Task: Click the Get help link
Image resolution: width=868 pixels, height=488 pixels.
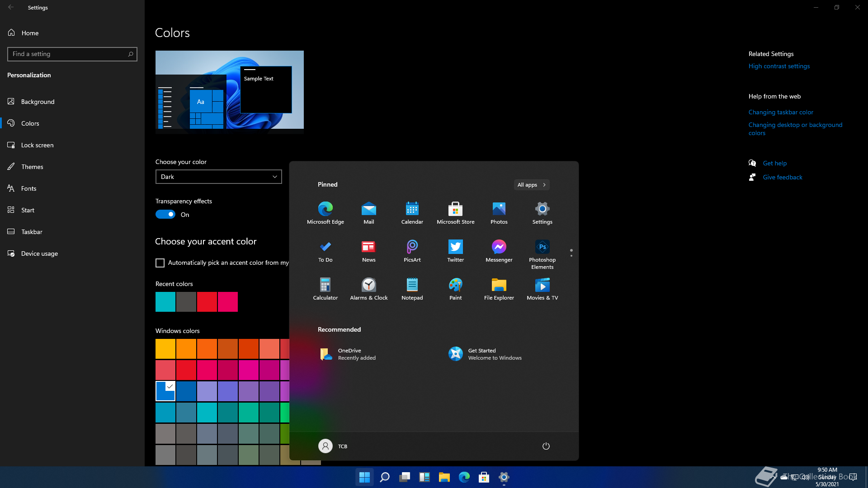Action: (x=775, y=163)
